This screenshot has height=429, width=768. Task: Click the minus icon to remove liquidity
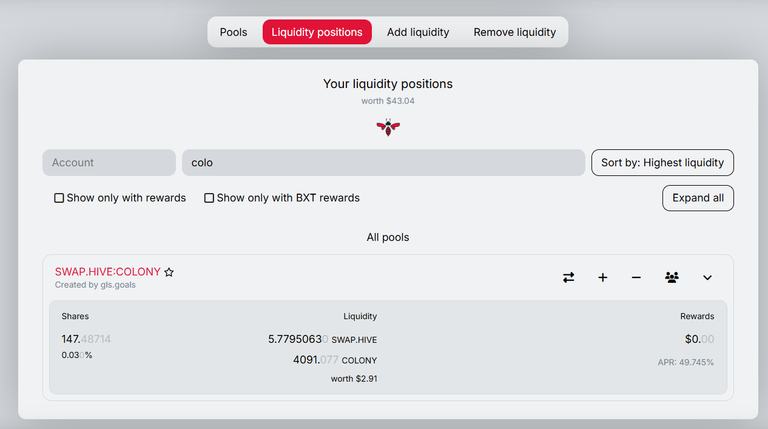[636, 278]
